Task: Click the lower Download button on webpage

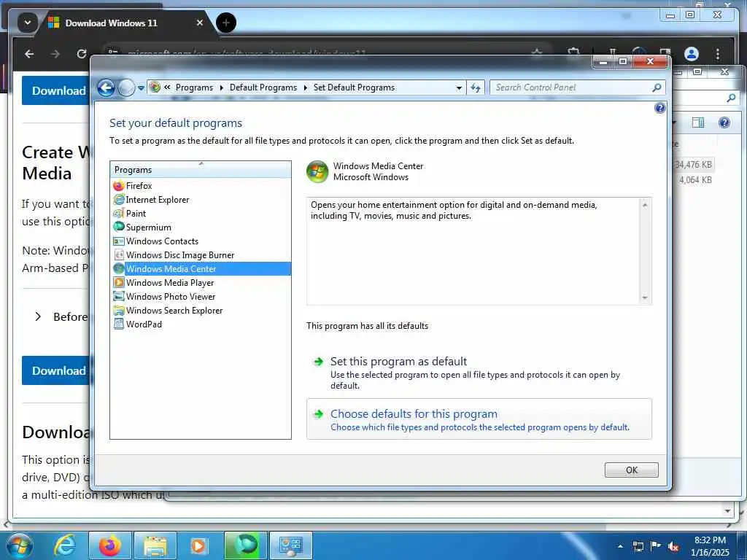Action: (56, 370)
